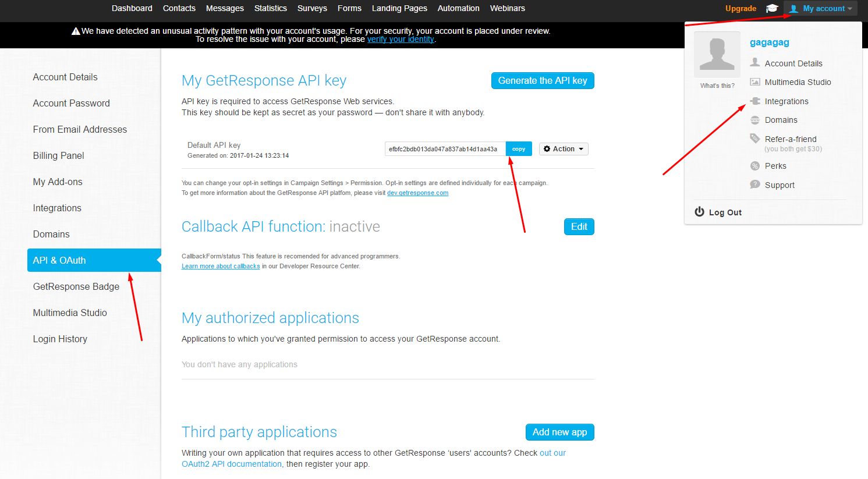Viewport: 868px width, 479px height.
Task: Click the Multimedia Studio image icon
Action: [x=755, y=82]
